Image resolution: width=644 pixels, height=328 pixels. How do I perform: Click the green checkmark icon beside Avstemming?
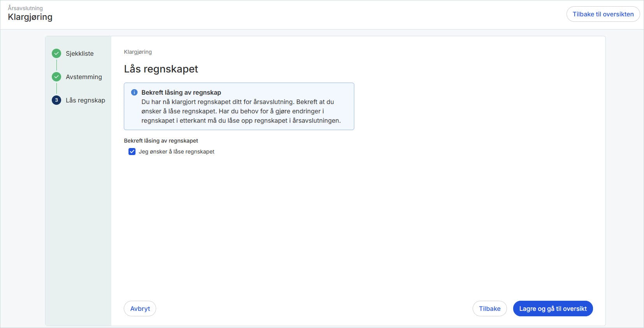pos(56,77)
